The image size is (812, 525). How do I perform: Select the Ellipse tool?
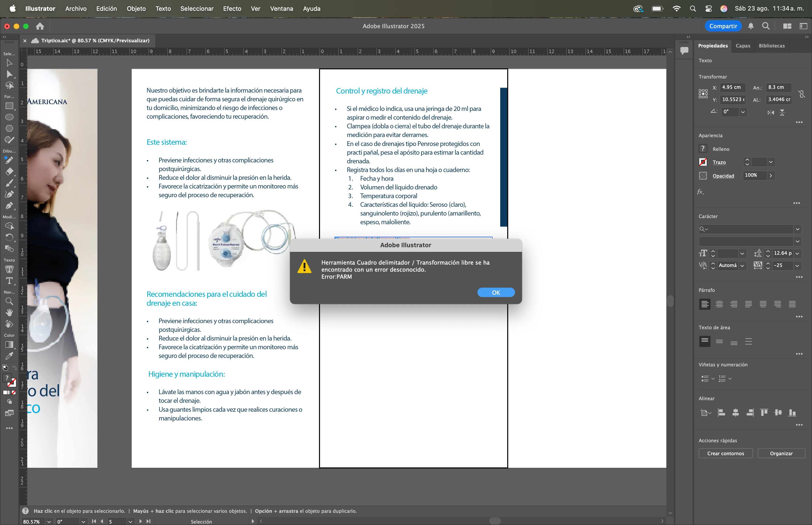click(10, 117)
